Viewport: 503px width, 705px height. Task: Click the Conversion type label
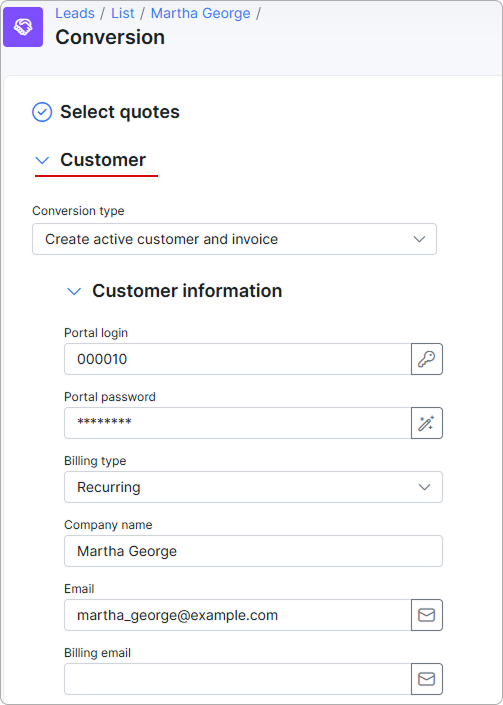click(78, 211)
